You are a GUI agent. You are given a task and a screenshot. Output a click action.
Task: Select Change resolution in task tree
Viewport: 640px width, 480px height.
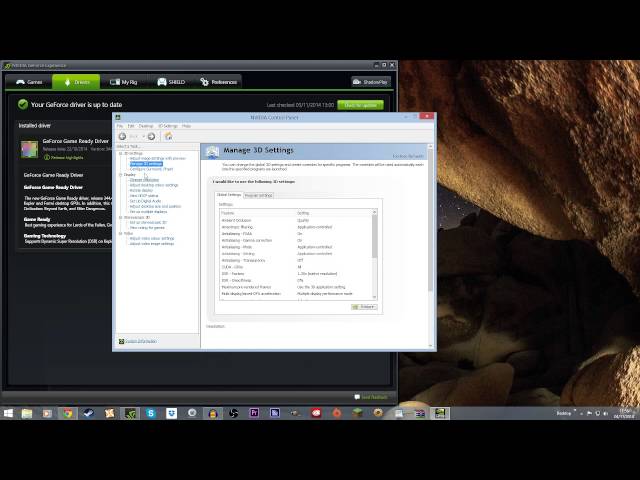point(144,180)
